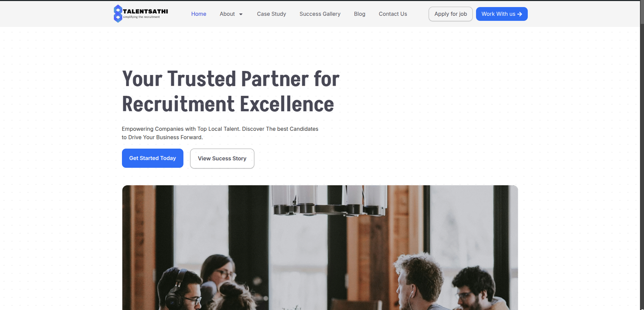Click the hero headline Your Trusted Partner
Viewport: 644px width, 310px height.
(x=231, y=78)
